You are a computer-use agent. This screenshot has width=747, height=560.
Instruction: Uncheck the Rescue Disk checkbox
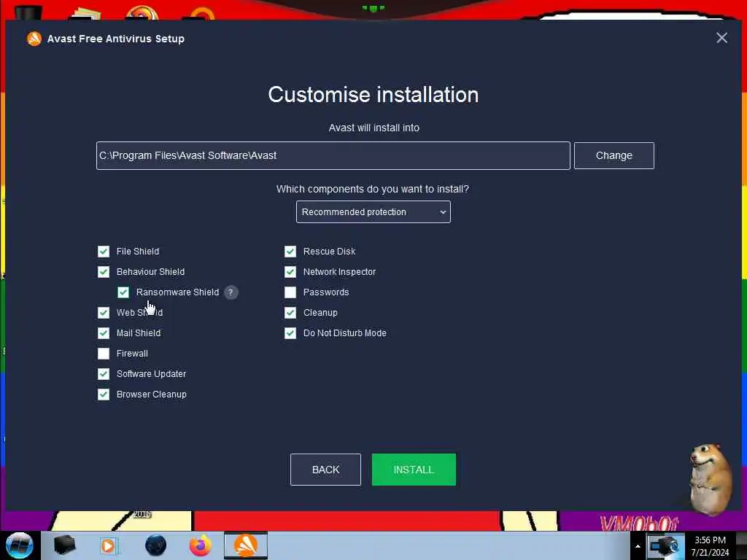290,252
